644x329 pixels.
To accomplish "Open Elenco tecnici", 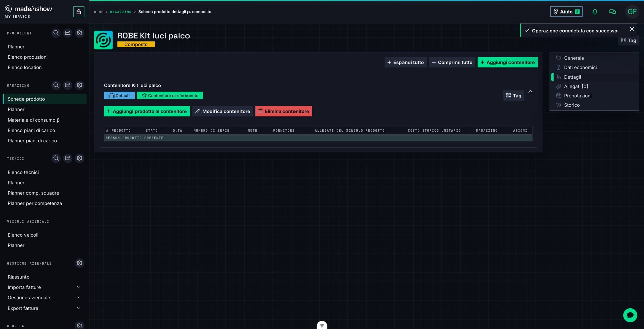I will (x=23, y=172).
